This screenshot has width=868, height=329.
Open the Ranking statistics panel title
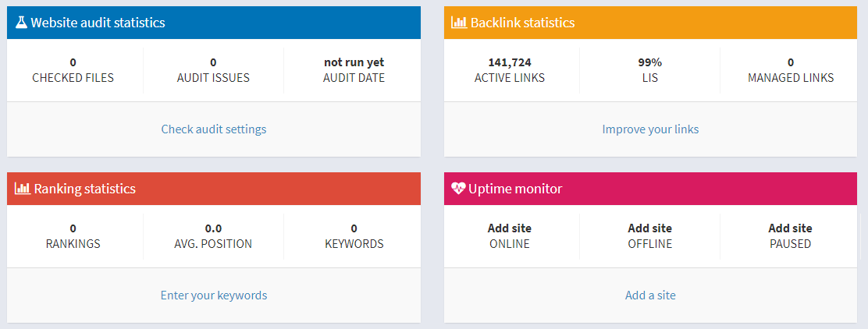pyautogui.click(x=85, y=189)
